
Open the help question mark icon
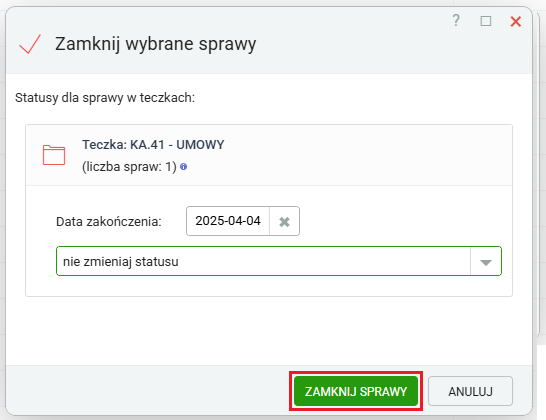click(456, 21)
